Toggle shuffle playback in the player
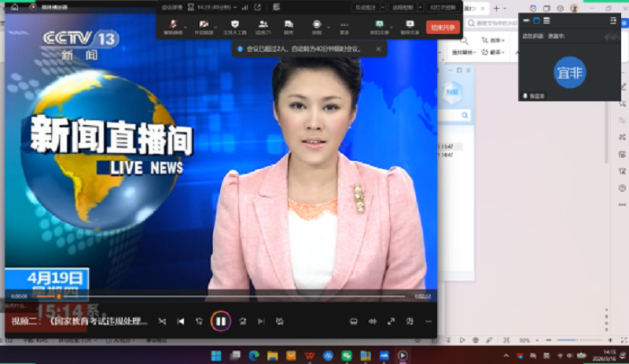Image resolution: width=629 pixels, height=364 pixels. pyautogui.click(x=162, y=321)
